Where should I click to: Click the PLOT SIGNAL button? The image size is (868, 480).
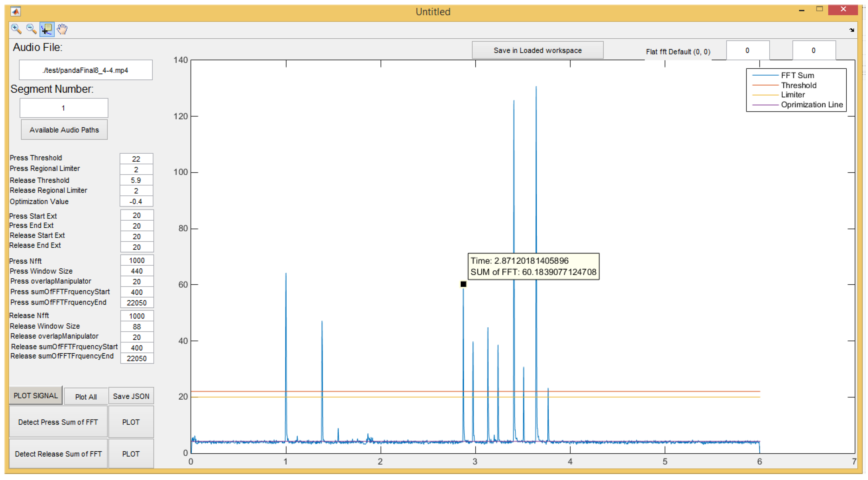[36, 395]
